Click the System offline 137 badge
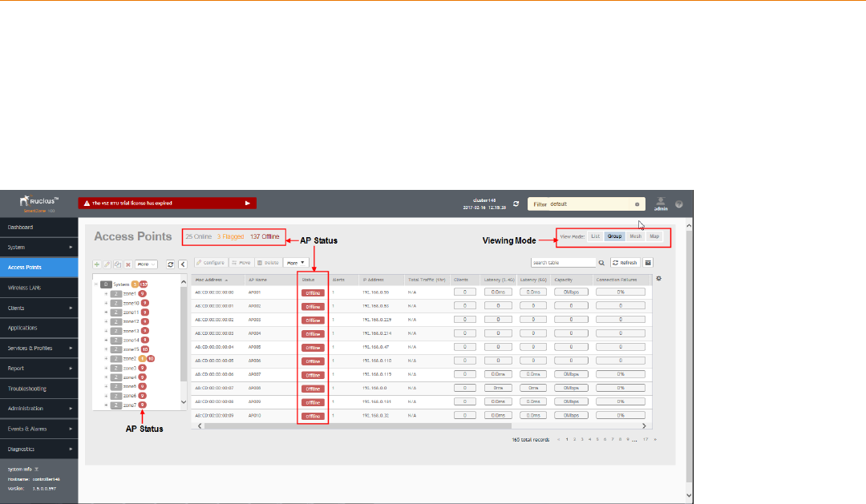Viewport: 866px width, 504px height. click(x=144, y=284)
